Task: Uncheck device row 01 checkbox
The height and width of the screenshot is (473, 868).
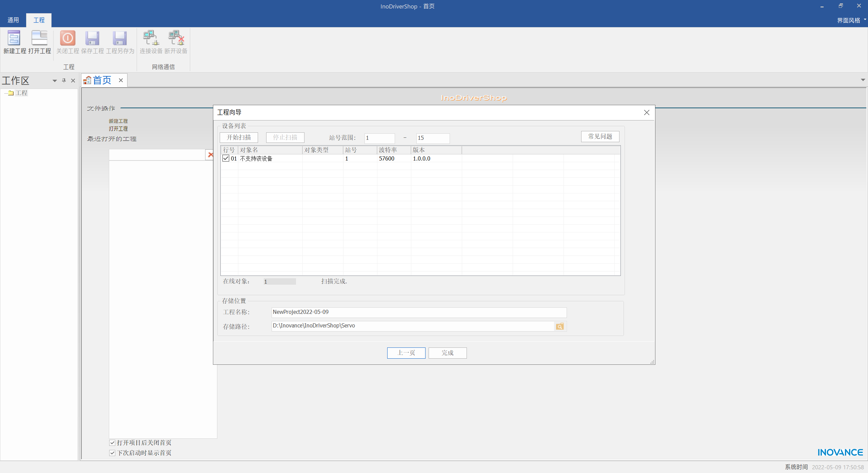Action: (226, 158)
